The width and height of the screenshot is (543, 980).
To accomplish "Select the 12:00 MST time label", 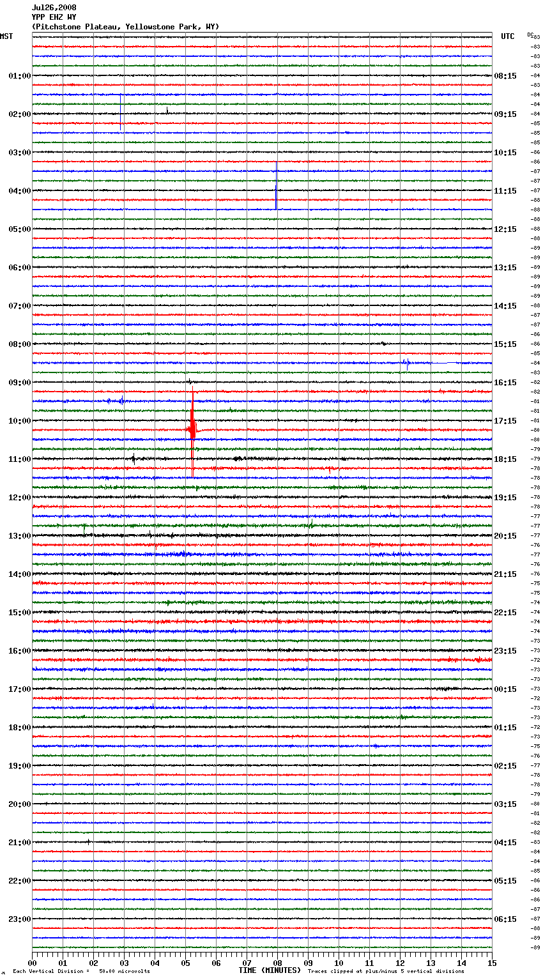I will (x=20, y=498).
